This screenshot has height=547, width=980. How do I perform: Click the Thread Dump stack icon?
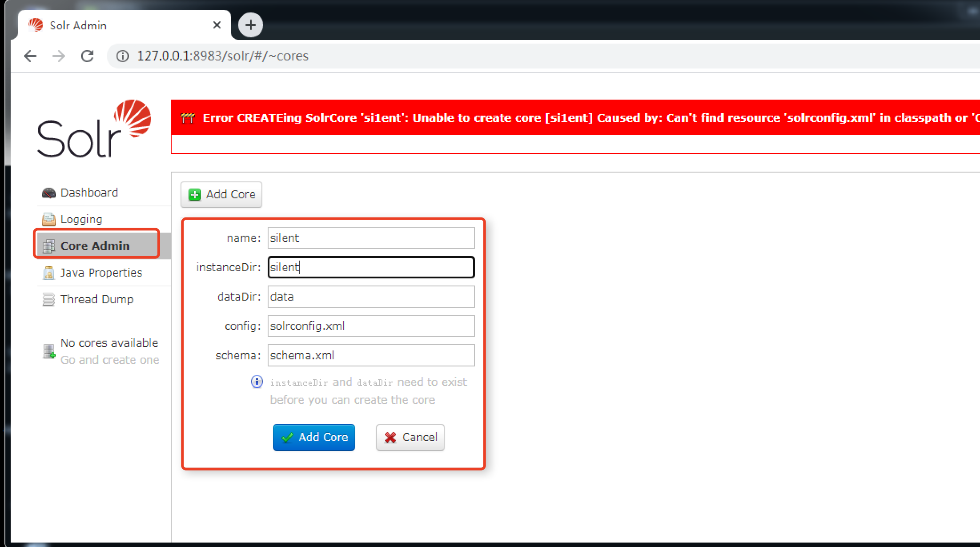pyautogui.click(x=48, y=299)
